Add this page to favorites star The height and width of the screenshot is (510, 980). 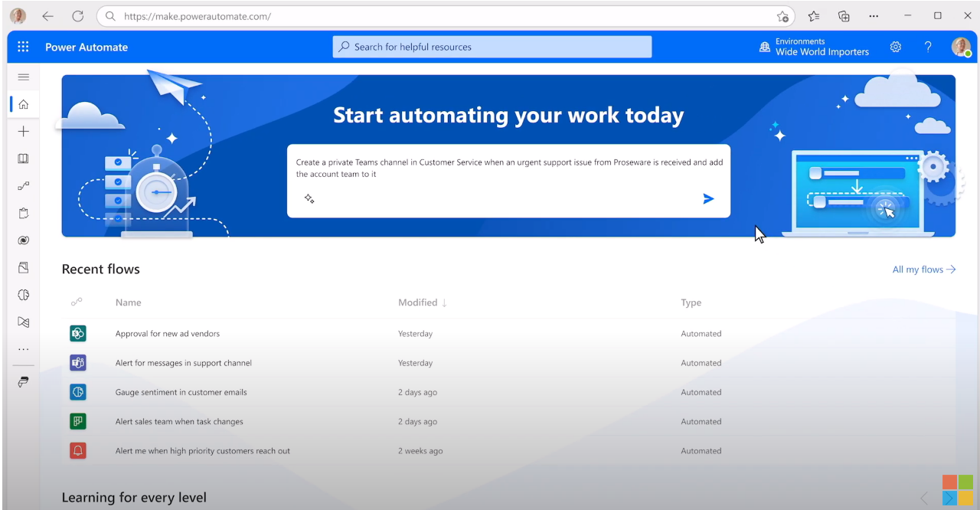782,16
